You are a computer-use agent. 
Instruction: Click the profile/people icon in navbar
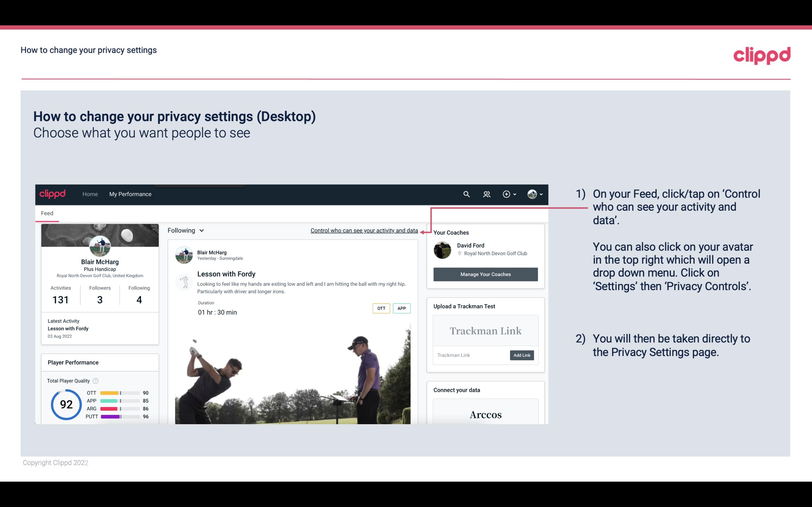click(x=487, y=194)
